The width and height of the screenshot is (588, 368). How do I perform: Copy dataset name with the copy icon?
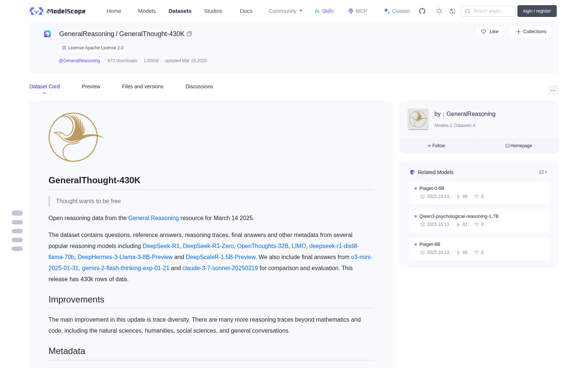tap(189, 34)
